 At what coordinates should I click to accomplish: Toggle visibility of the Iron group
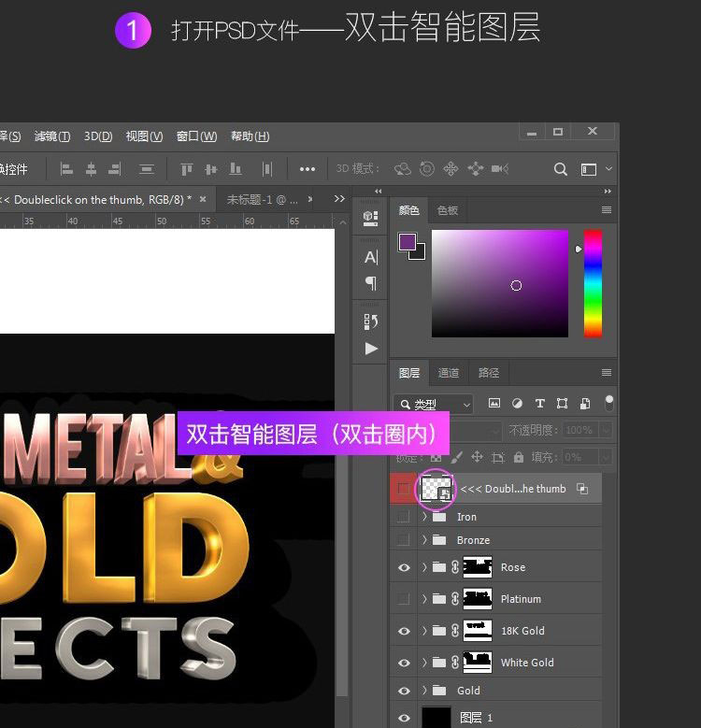[x=404, y=517]
